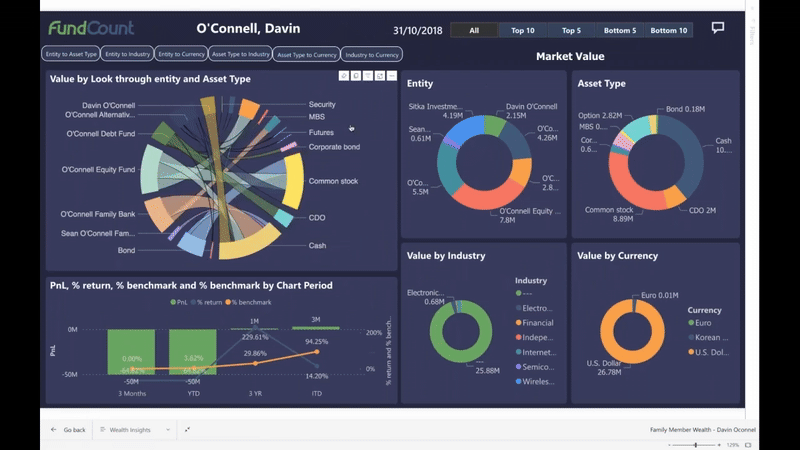
Task: Toggle the Bottom 5 filter
Action: (x=620, y=30)
